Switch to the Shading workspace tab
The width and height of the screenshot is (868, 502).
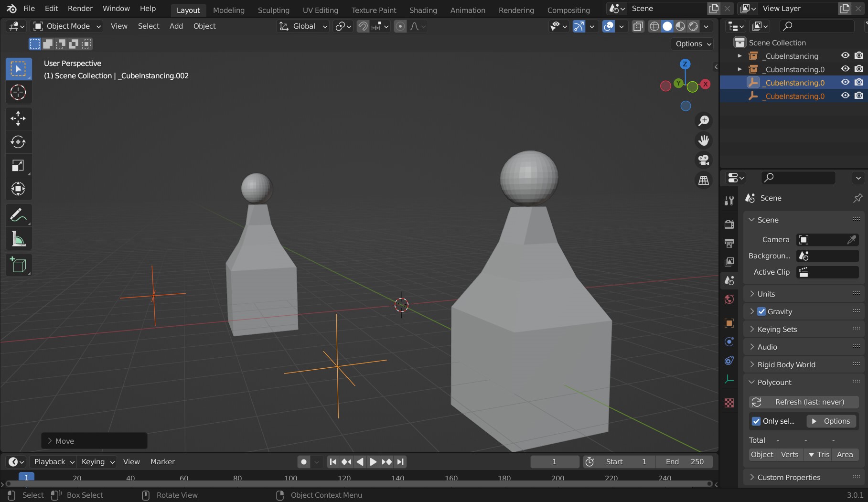[x=423, y=10]
